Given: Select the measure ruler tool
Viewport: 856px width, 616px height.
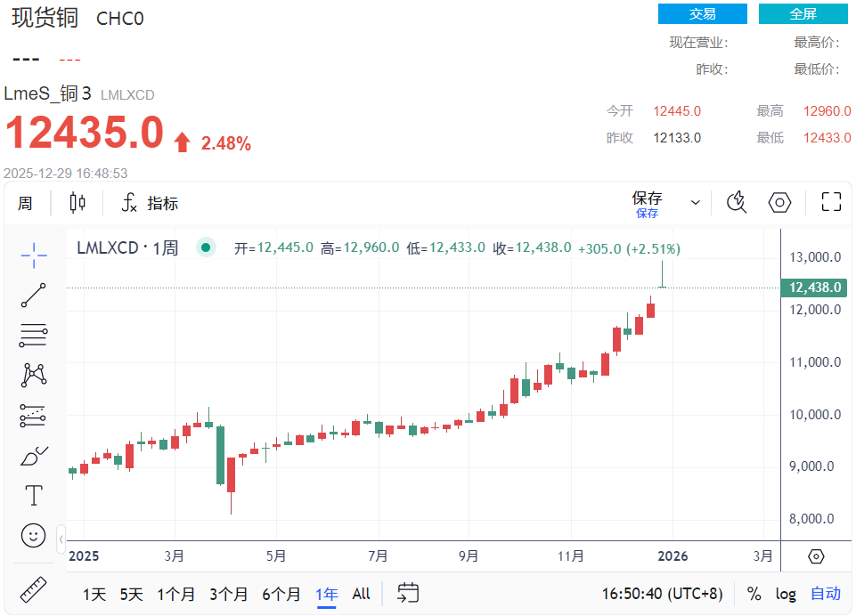Looking at the screenshot, I should tap(33, 588).
